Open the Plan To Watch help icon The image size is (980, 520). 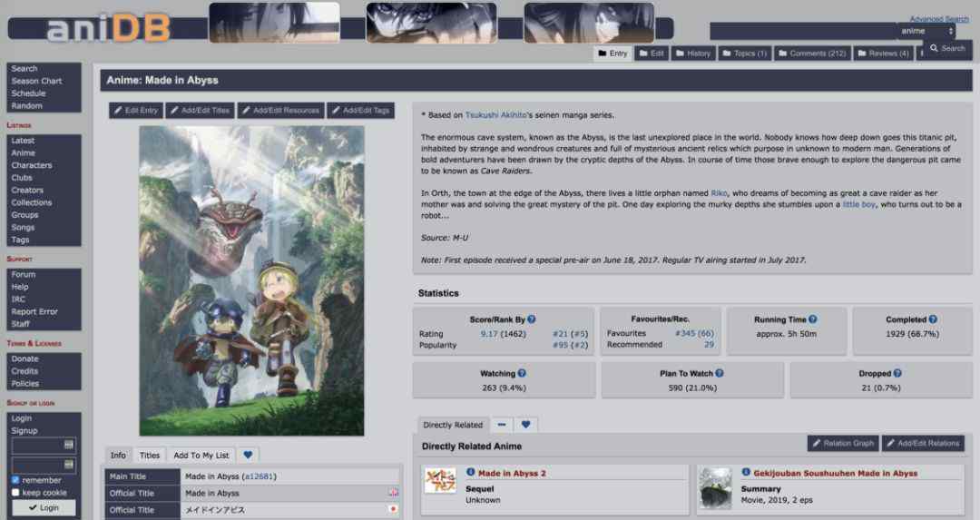pos(720,373)
